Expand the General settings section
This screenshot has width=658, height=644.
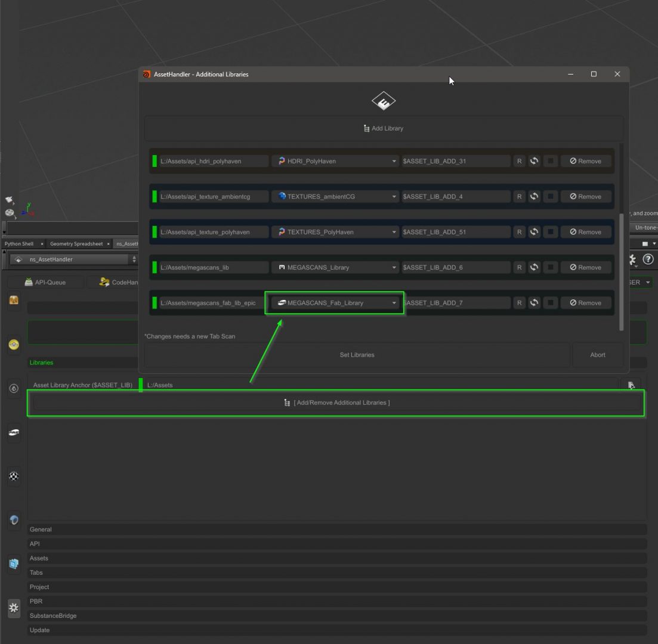(x=337, y=530)
